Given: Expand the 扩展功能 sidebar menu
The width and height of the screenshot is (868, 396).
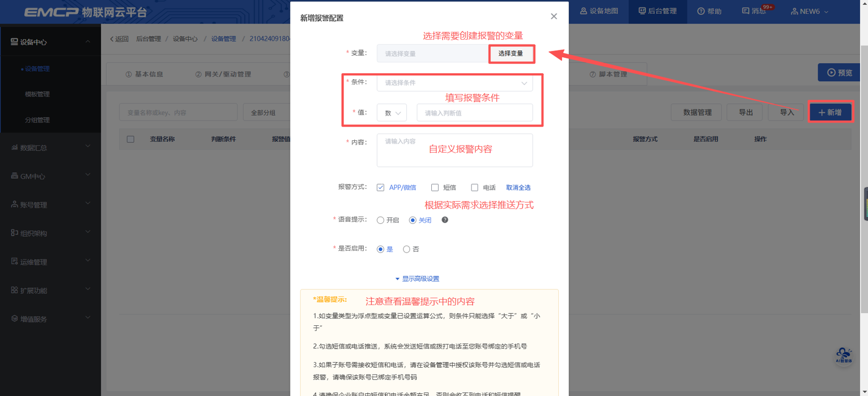Looking at the screenshot, I should coord(50,291).
